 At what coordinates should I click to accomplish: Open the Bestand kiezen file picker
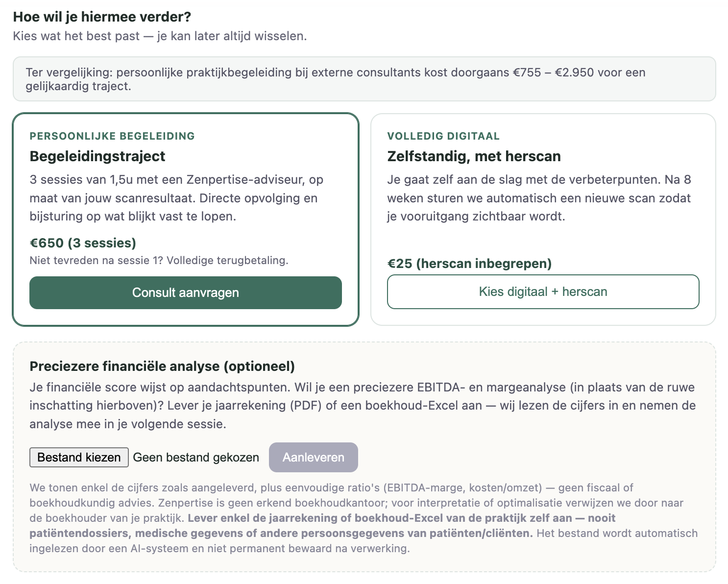(x=79, y=457)
